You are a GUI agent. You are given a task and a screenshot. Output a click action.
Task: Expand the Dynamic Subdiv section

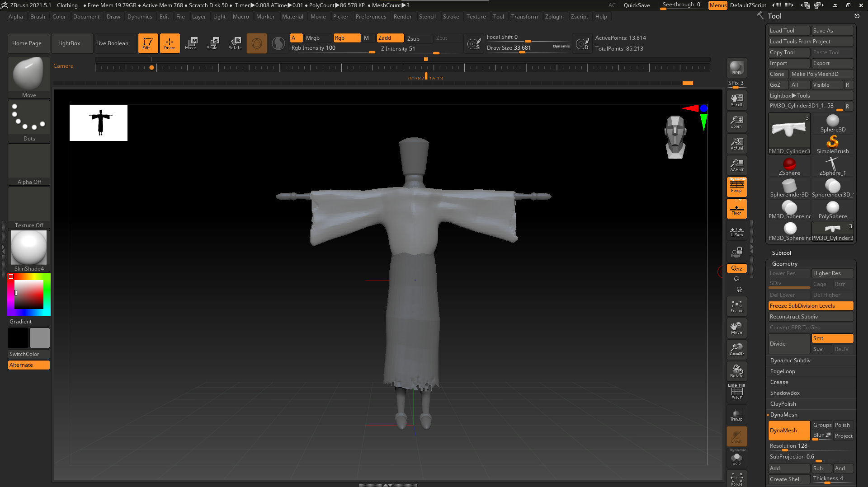point(790,361)
